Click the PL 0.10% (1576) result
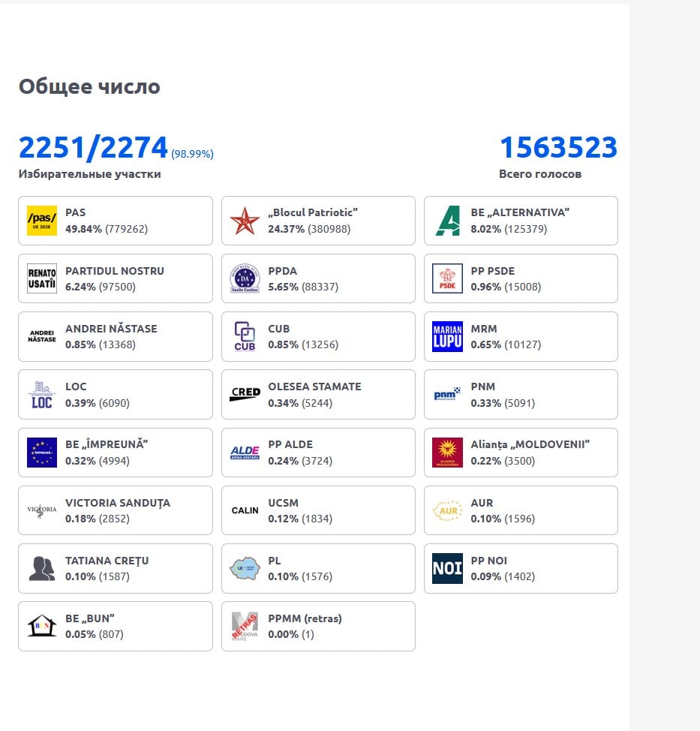The image size is (700, 731). click(300, 576)
